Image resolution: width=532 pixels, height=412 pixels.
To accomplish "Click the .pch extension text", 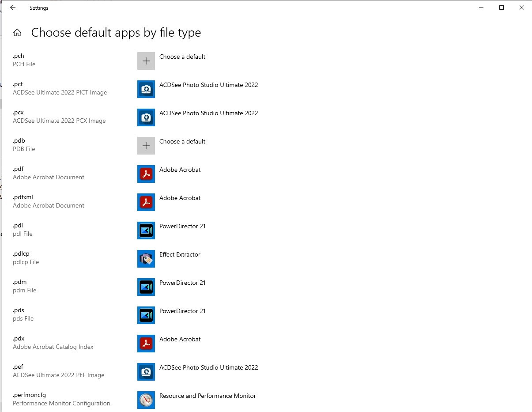I will [x=19, y=56].
